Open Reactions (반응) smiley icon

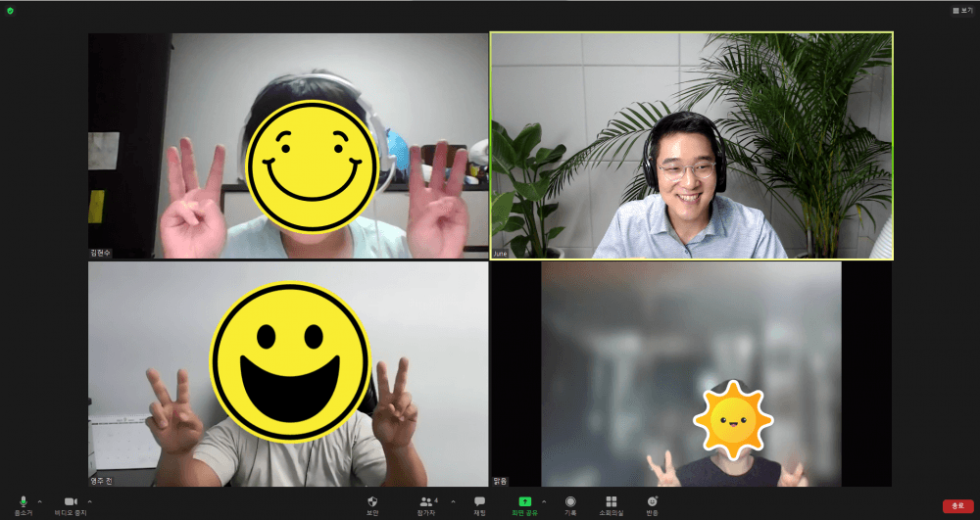coord(652,502)
